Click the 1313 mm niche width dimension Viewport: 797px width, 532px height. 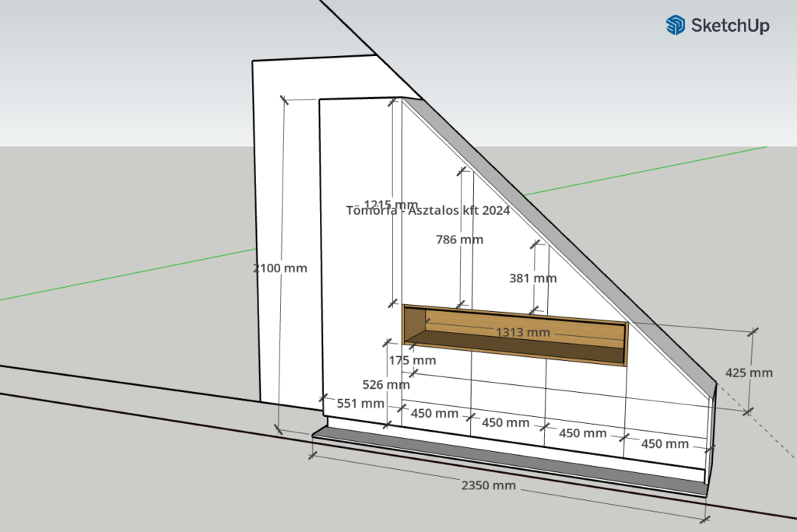point(523,333)
